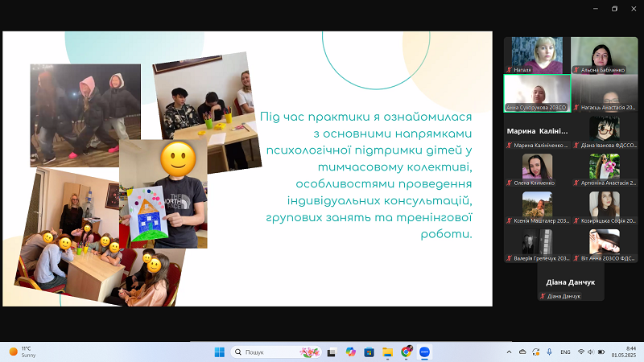Click Валерія Грепечук's dark photo tile

pos(537,242)
